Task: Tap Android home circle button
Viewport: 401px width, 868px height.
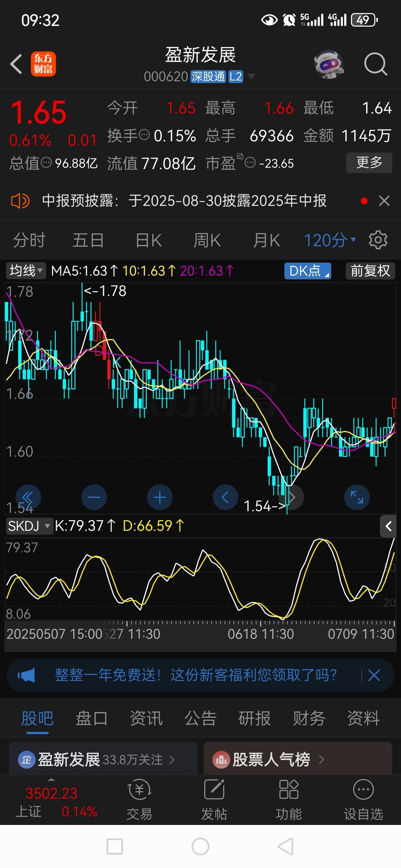Action: [x=200, y=846]
